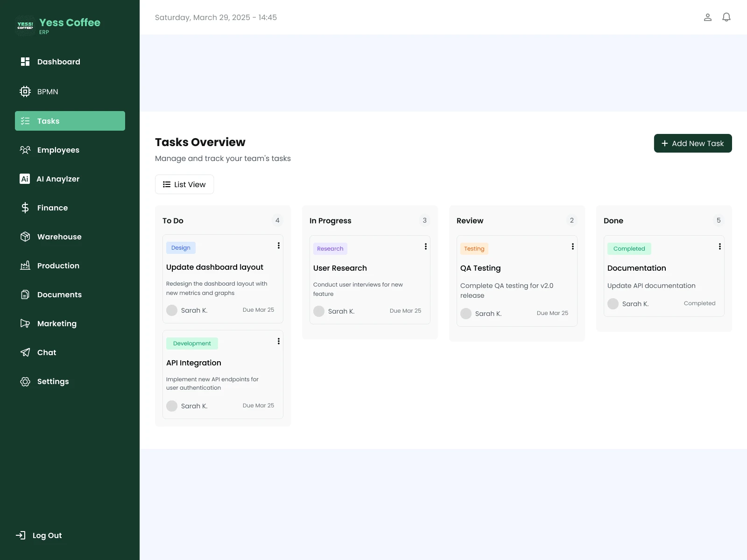Click Due Mar 25 on QA Testing card
Viewport: 747px width, 560px height.
point(552,313)
